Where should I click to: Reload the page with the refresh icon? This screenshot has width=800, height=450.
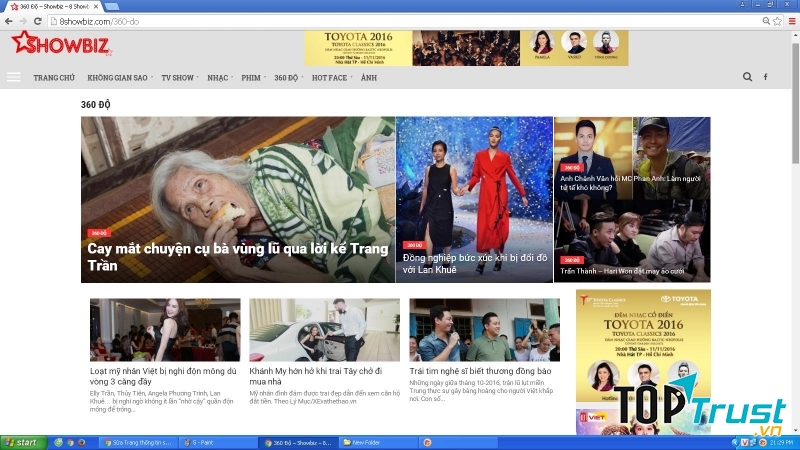(38, 21)
